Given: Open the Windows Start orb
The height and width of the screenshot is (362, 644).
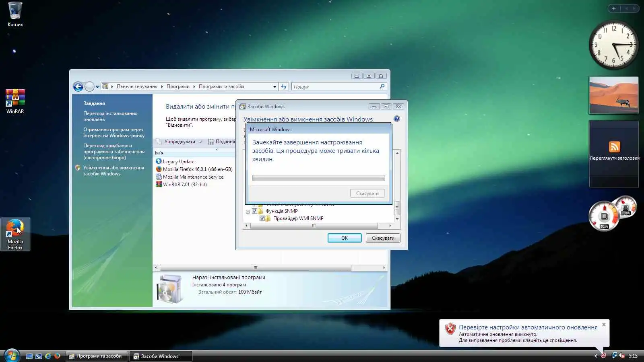Looking at the screenshot, I should [12, 356].
